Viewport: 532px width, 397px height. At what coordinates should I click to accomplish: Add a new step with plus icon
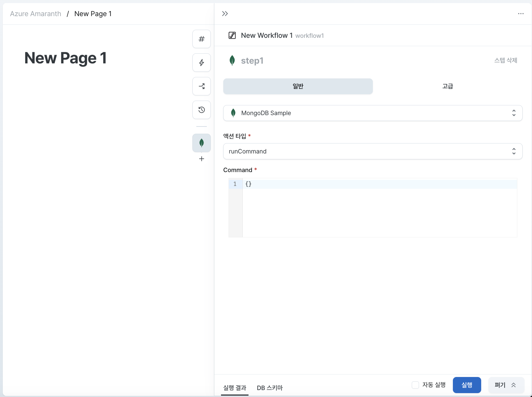tap(202, 159)
